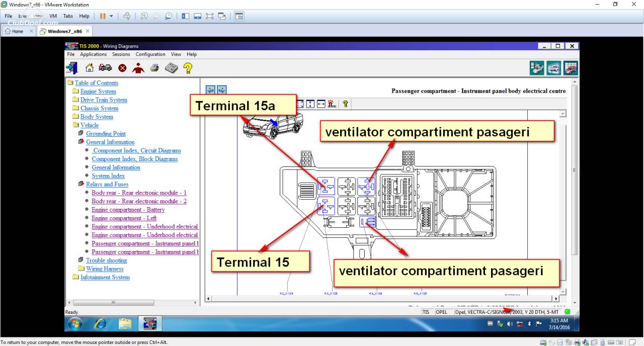Image resolution: width=644 pixels, height=346 pixels.
Task: Expand the Grounding Point book icon
Action: tap(81, 133)
